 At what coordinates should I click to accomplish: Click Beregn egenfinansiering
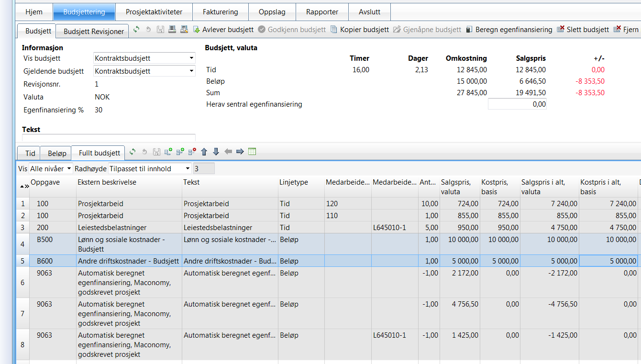509,30
